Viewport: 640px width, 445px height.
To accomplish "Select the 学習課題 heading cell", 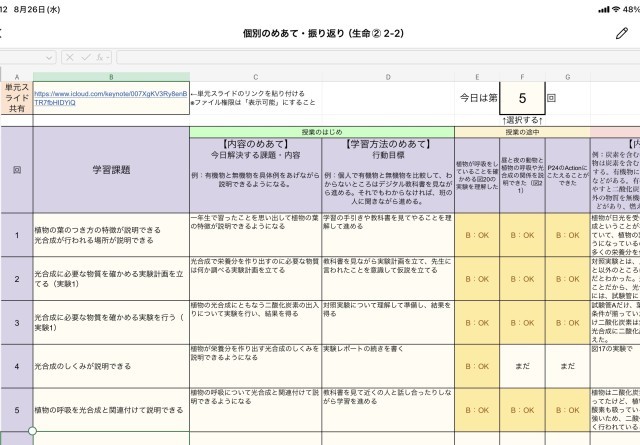I will click(x=111, y=170).
